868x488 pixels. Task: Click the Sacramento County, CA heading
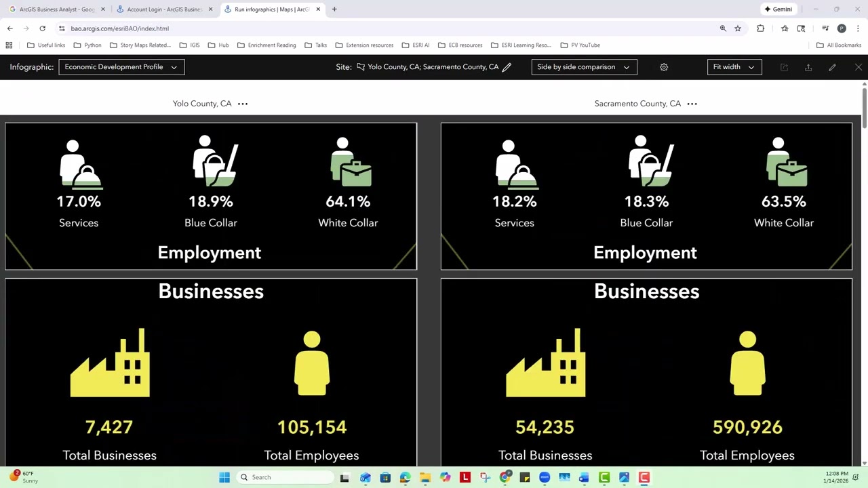[x=637, y=104]
